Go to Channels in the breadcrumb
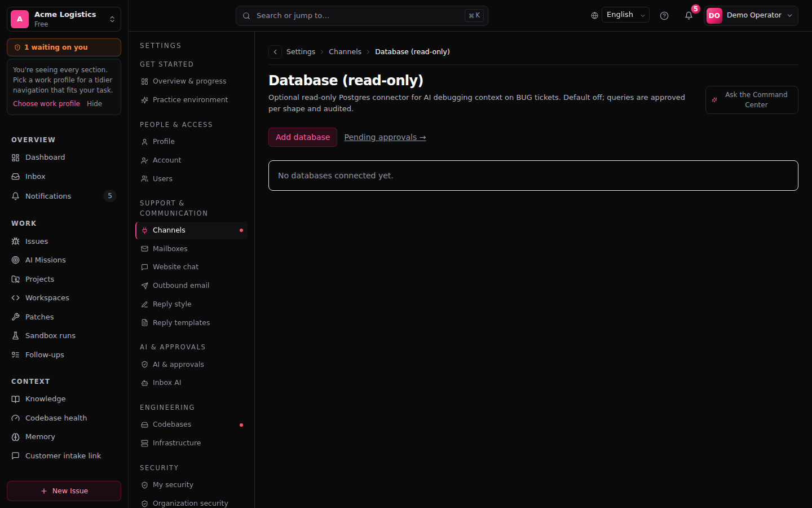The width and height of the screenshot is (812, 508). 345,52
